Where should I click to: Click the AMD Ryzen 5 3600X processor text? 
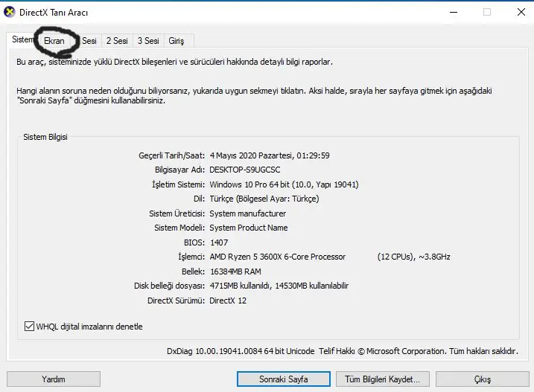[x=278, y=257]
